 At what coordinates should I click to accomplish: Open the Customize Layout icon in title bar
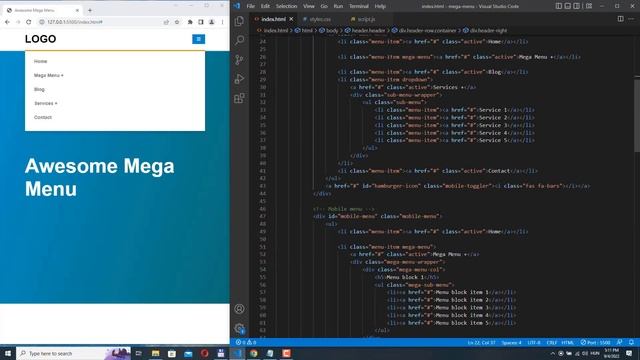589,6
